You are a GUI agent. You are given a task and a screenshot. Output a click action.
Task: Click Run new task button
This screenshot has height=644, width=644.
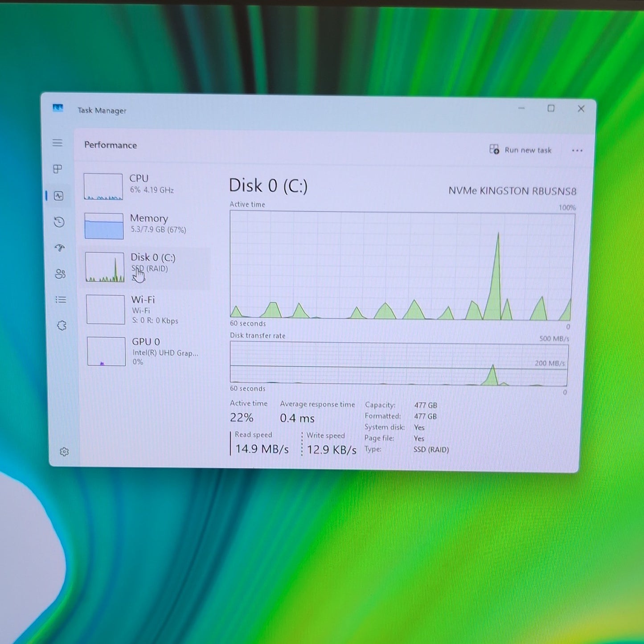click(x=521, y=150)
